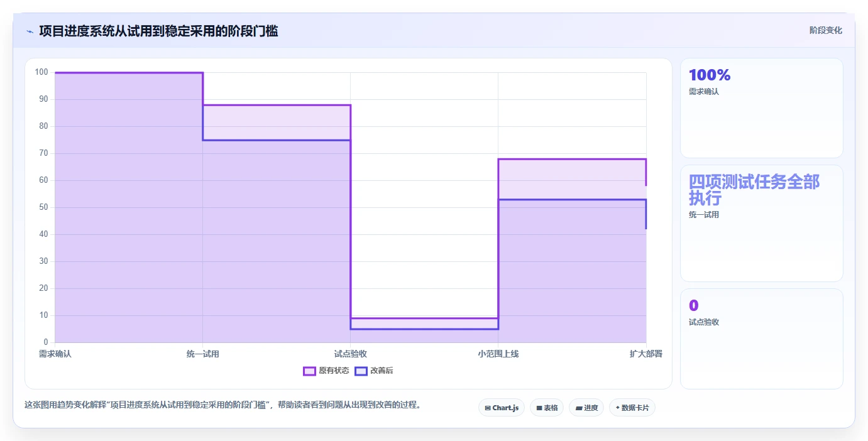Click the 试点验收 card label

point(704,322)
